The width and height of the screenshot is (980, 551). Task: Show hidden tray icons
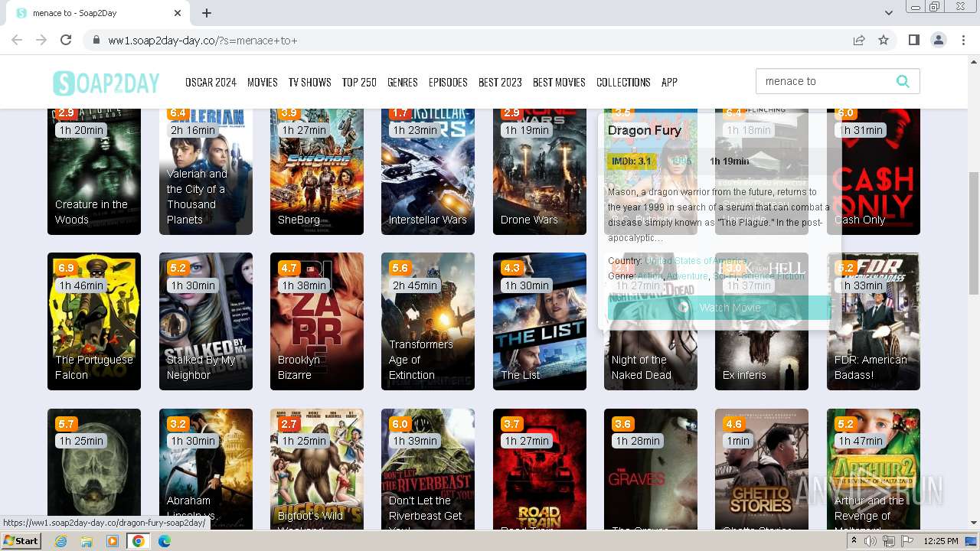853,541
